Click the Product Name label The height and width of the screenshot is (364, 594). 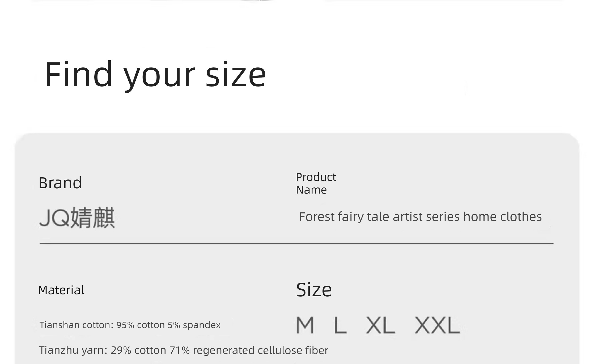(316, 183)
